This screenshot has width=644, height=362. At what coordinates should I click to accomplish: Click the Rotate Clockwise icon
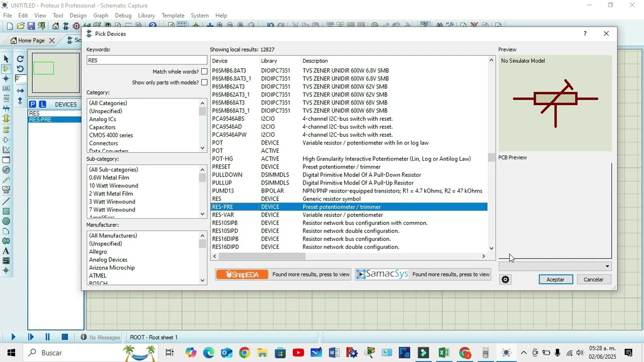click(x=20, y=59)
